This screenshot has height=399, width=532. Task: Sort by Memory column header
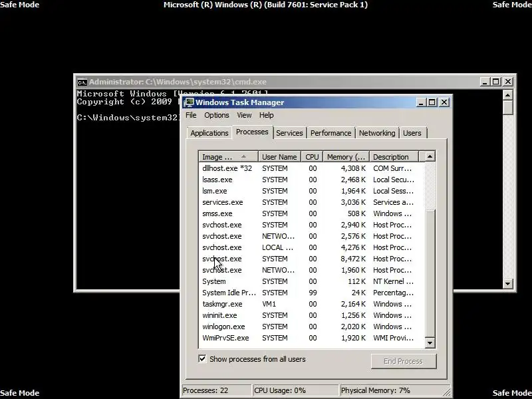346,157
